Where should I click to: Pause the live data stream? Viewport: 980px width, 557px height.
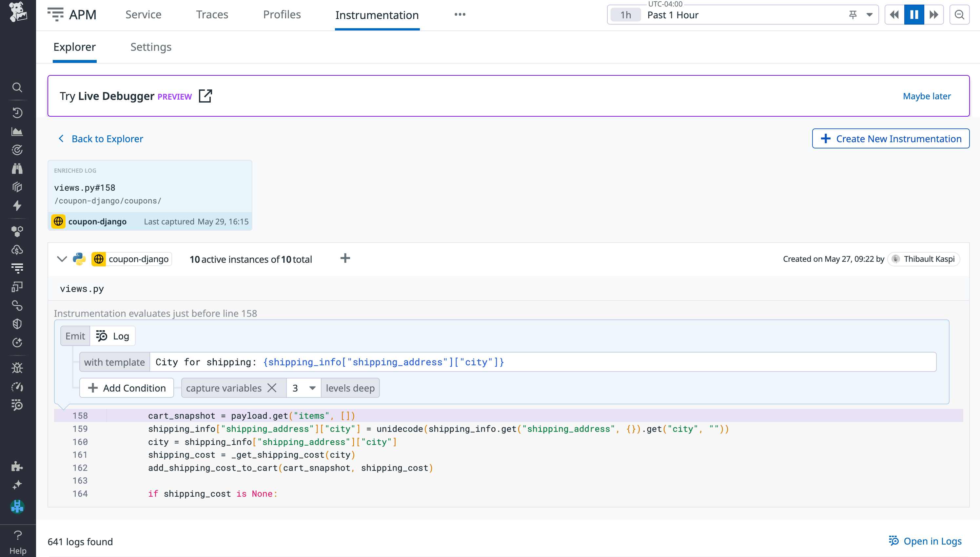click(913, 14)
